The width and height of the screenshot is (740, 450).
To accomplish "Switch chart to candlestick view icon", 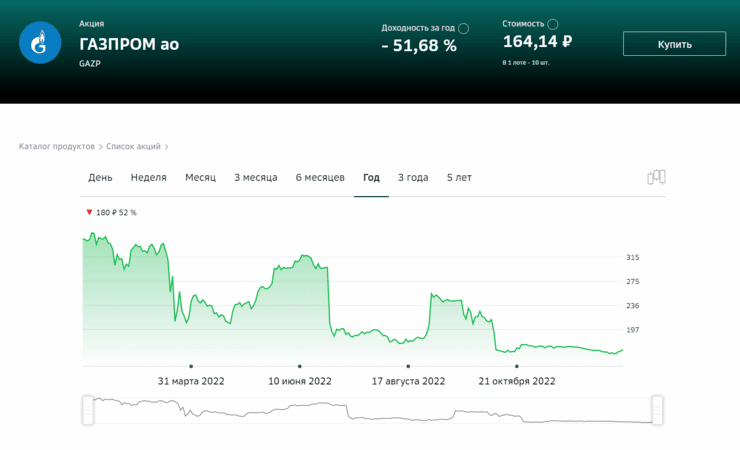I will click(x=656, y=177).
